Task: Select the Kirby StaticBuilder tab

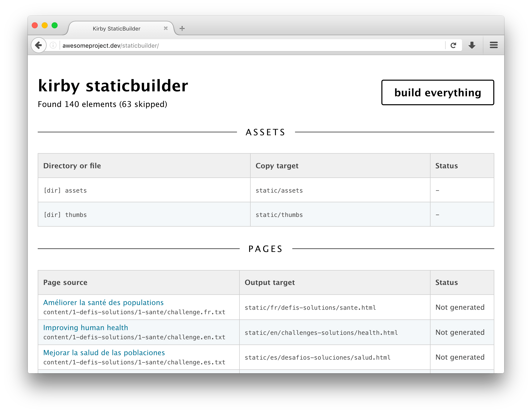Action: [x=116, y=29]
